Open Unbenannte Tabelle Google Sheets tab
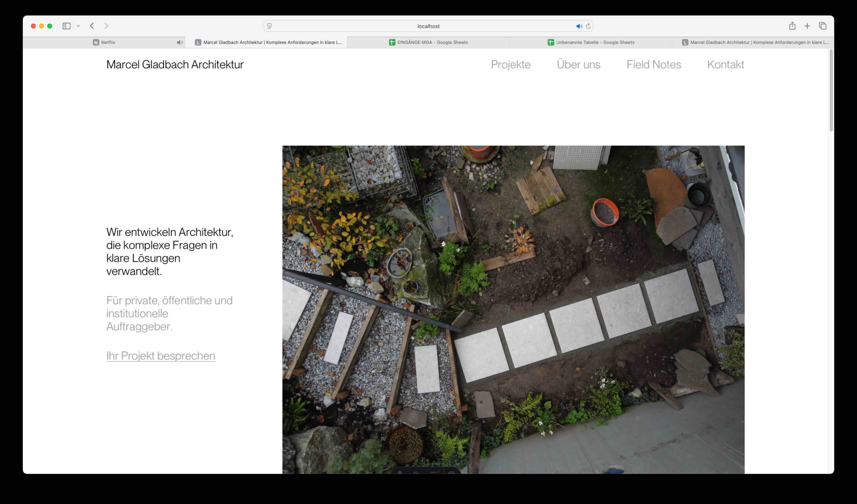The image size is (857, 504). point(591,43)
